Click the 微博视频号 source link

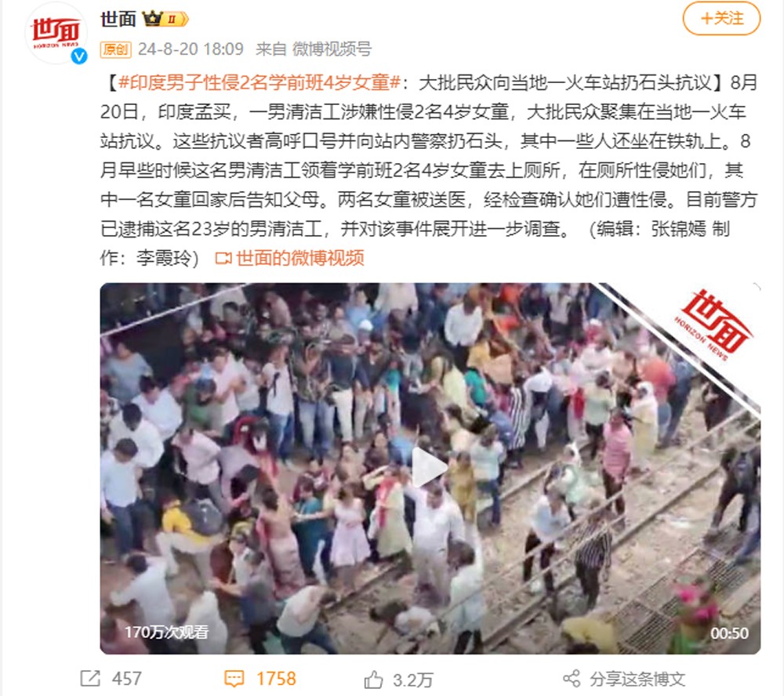coord(332,49)
